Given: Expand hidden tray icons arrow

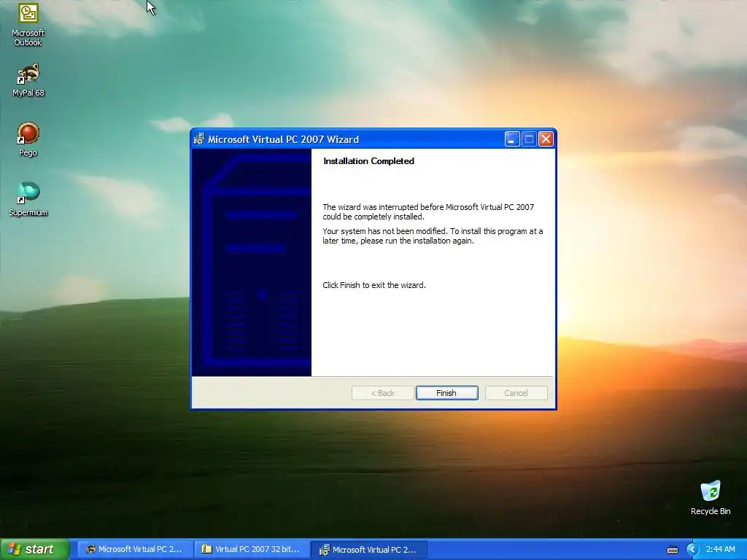Looking at the screenshot, I should click(692, 550).
